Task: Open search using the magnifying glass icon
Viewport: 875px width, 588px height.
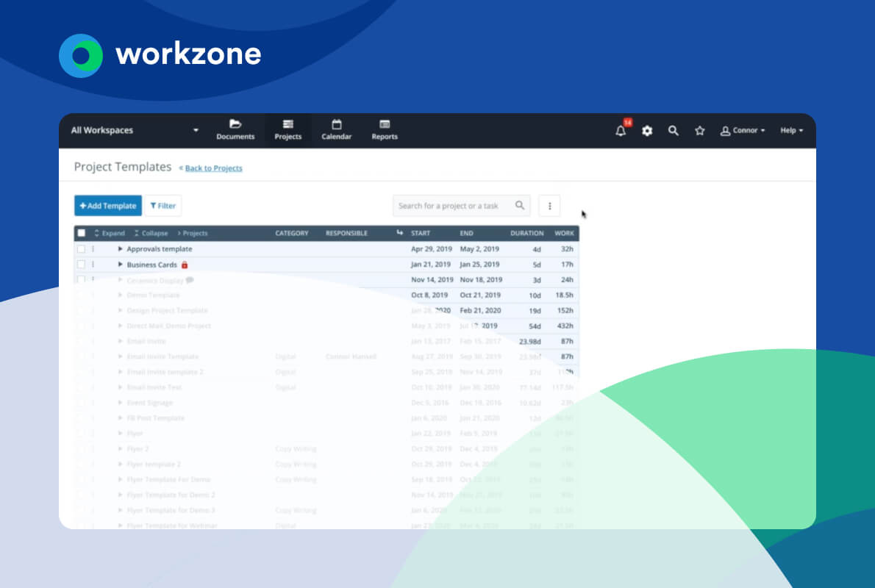Action: point(673,130)
